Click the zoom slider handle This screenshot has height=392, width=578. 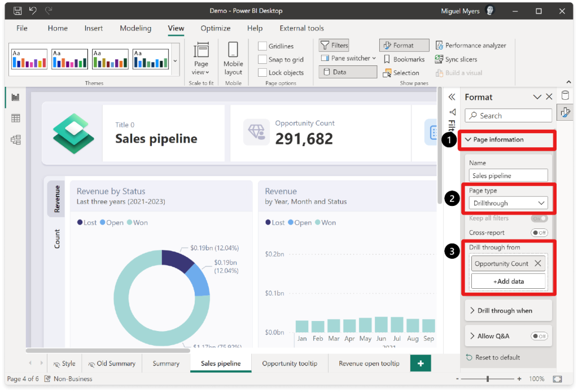click(x=488, y=378)
